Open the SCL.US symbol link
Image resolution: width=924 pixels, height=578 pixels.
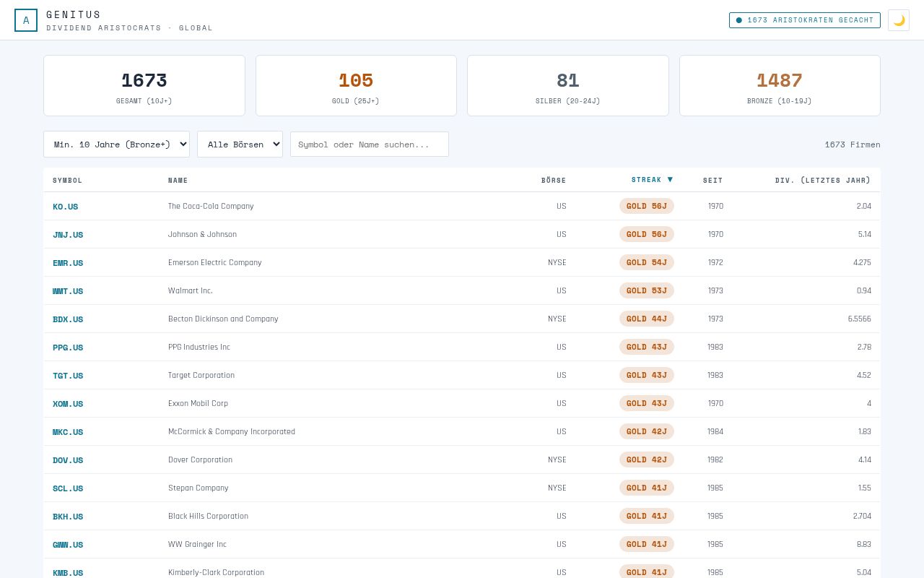pyautogui.click(x=68, y=488)
